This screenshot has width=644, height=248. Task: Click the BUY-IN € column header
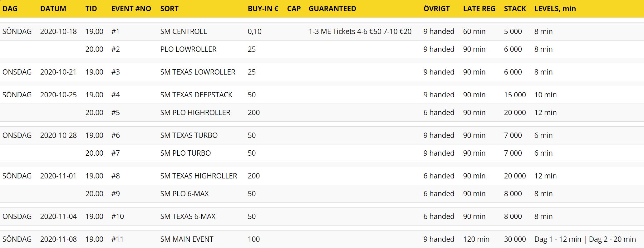point(263,9)
